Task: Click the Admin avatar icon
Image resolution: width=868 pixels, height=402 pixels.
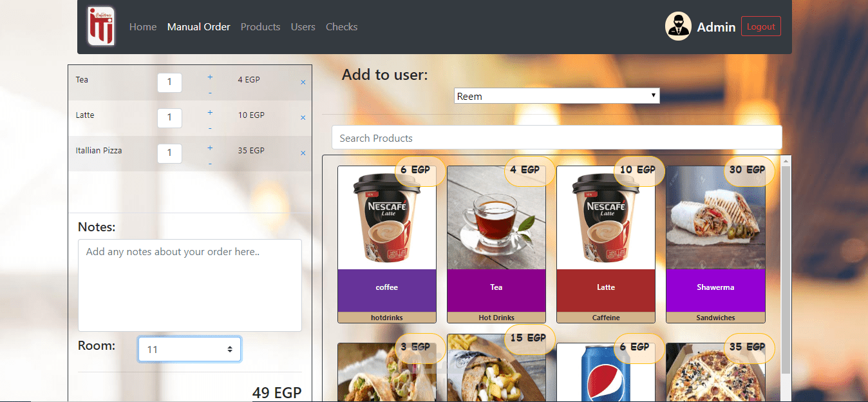Action: tap(678, 26)
